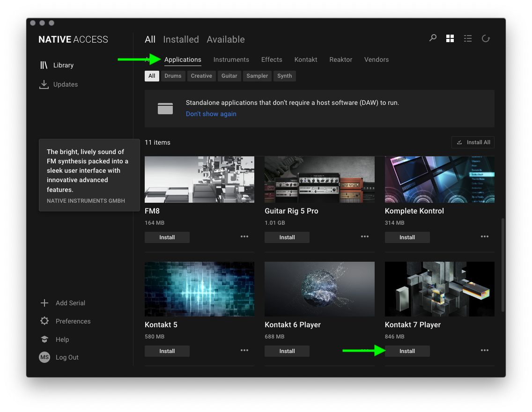
Task: Switch to grid view layout
Action: [450, 38]
